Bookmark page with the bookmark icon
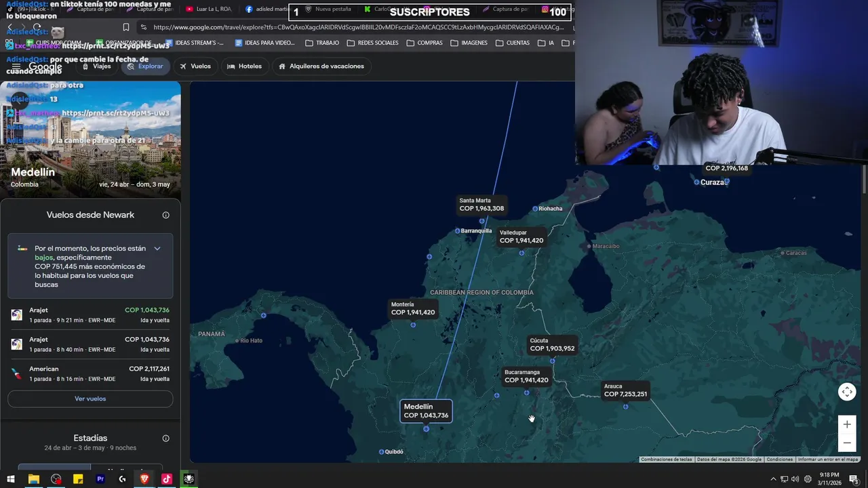868x488 pixels. click(x=126, y=27)
